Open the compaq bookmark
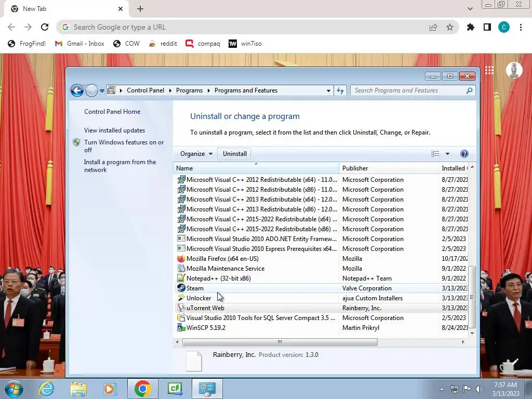Image resolution: width=532 pixels, height=399 pixels. tap(203, 44)
